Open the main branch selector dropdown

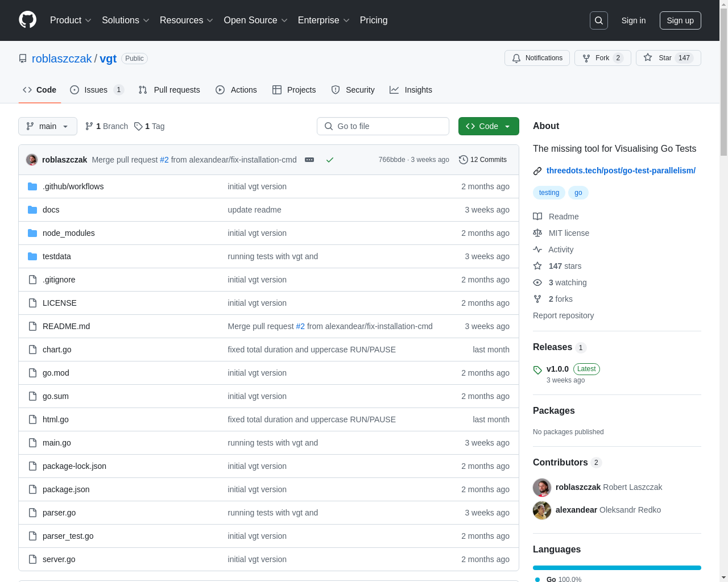(x=48, y=126)
